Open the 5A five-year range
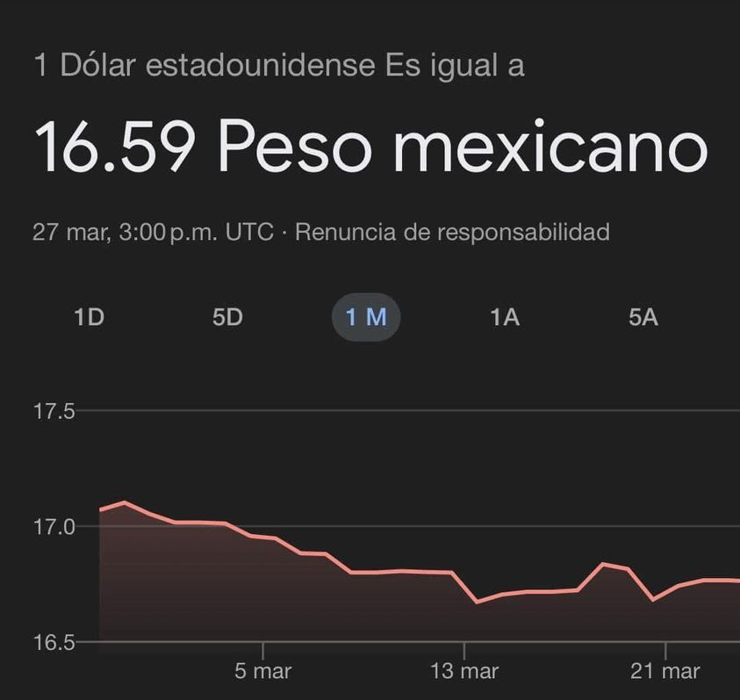This screenshot has width=740, height=700. [643, 317]
